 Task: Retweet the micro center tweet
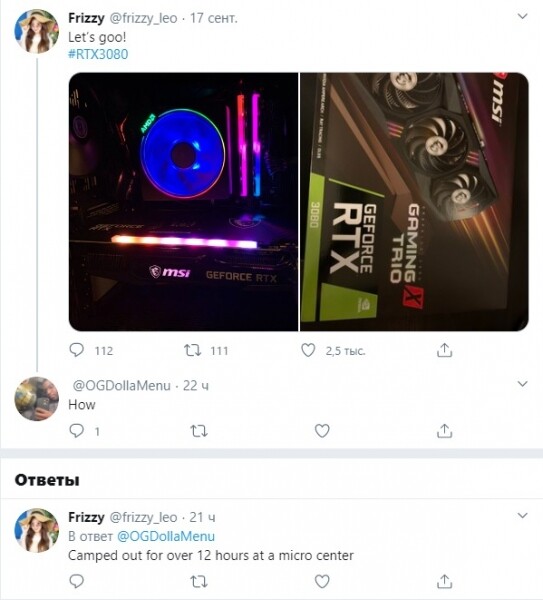pos(199,582)
